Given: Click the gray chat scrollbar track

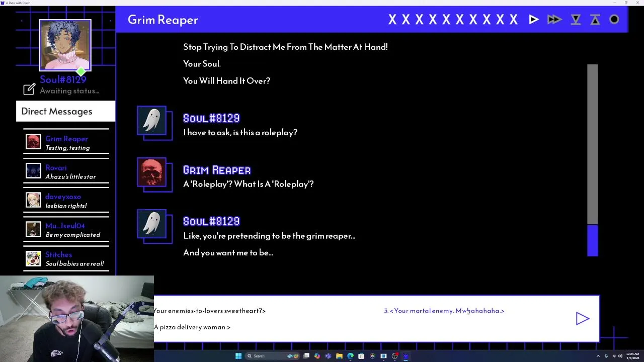Looking at the screenshot, I should pos(593,144).
